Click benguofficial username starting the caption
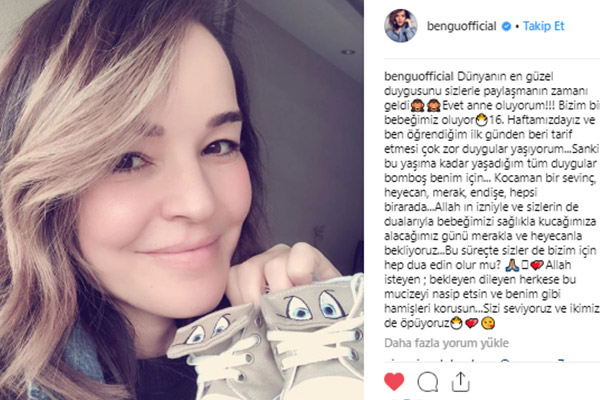The width and height of the screenshot is (600, 400). 419,76
